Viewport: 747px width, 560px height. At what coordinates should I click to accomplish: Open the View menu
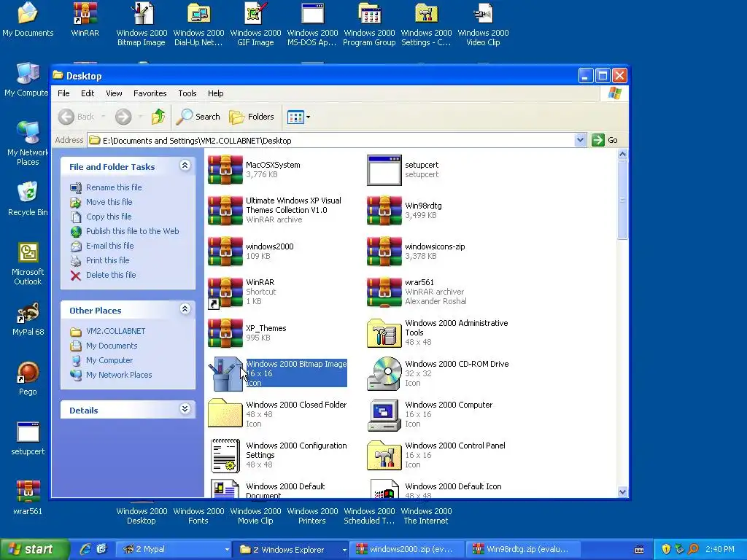click(x=114, y=93)
